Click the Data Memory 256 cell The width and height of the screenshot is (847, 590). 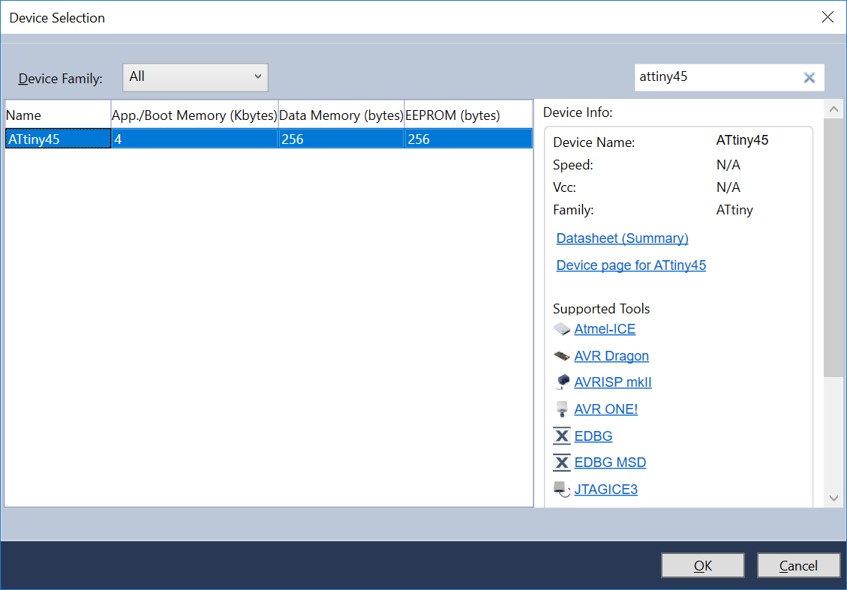[341, 139]
